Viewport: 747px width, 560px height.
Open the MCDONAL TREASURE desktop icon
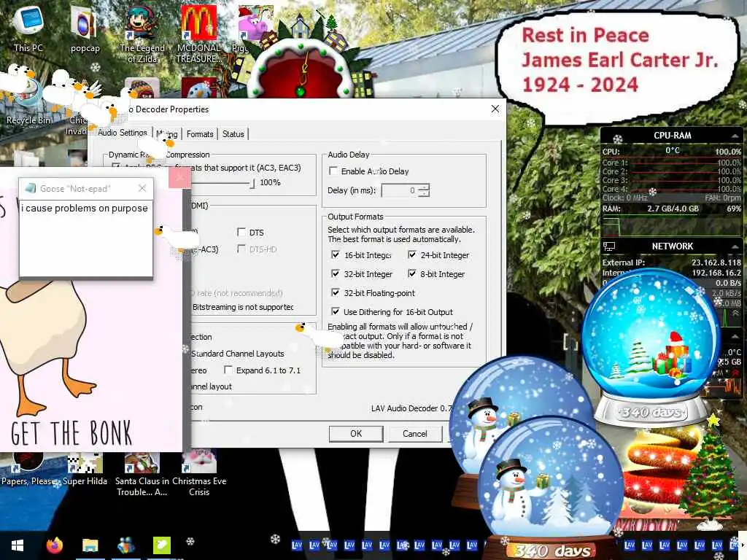click(198, 34)
